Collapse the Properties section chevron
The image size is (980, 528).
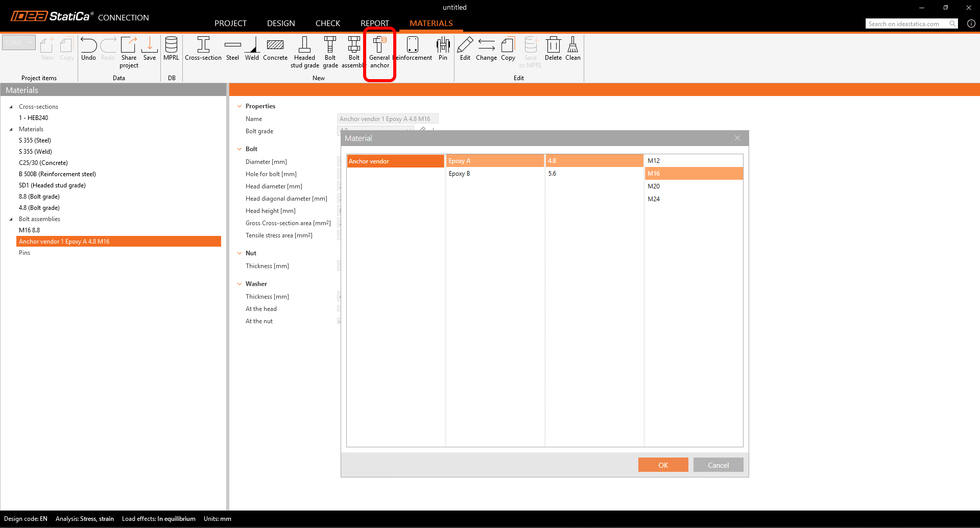pos(240,106)
